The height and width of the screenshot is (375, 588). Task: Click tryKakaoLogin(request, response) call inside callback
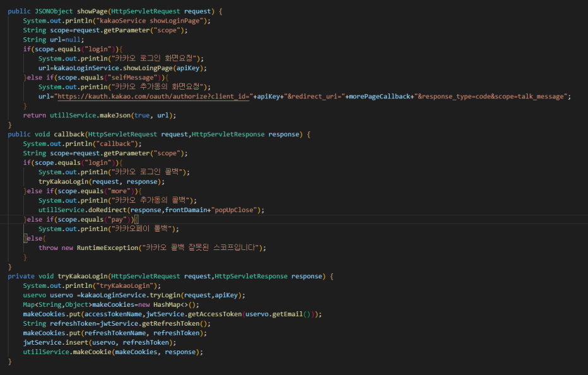[x=101, y=182]
